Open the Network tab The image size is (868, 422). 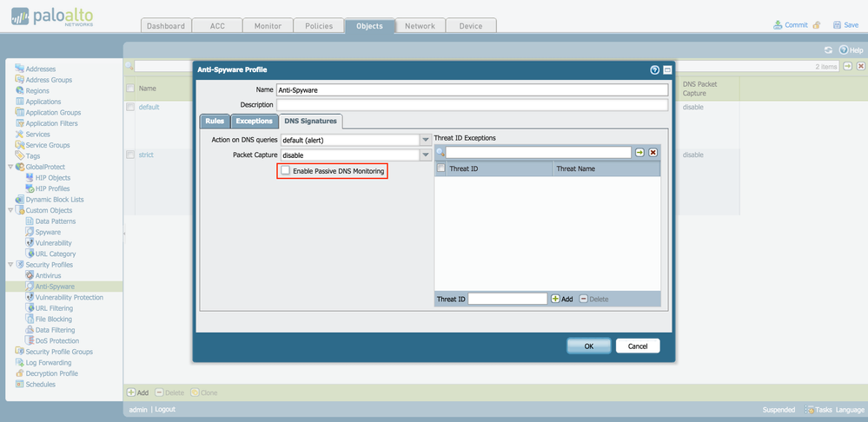point(420,26)
